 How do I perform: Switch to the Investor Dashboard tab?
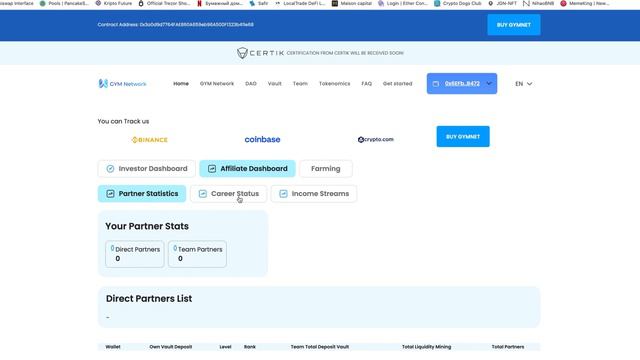pyautogui.click(x=147, y=169)
